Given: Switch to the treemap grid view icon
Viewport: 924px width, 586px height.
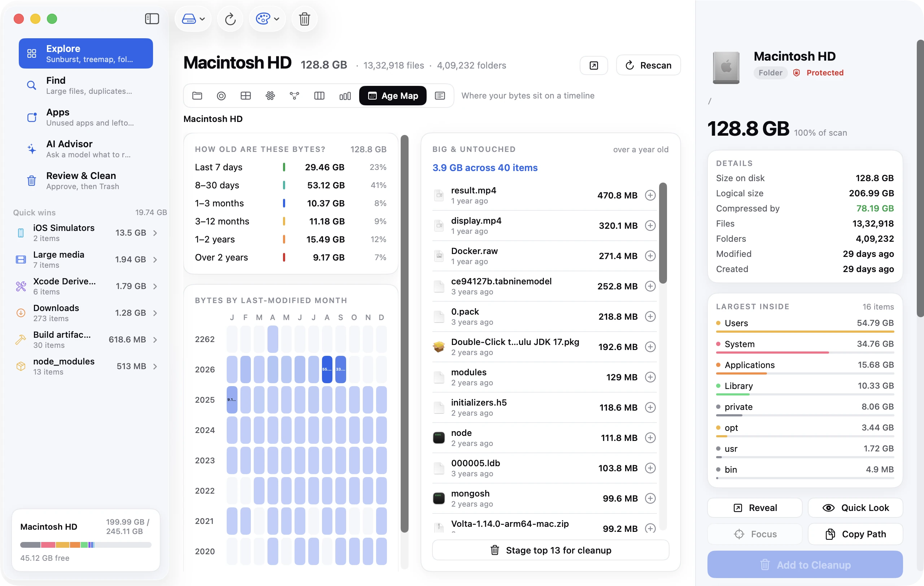Looking at the screenshot, I should point(245,96).
